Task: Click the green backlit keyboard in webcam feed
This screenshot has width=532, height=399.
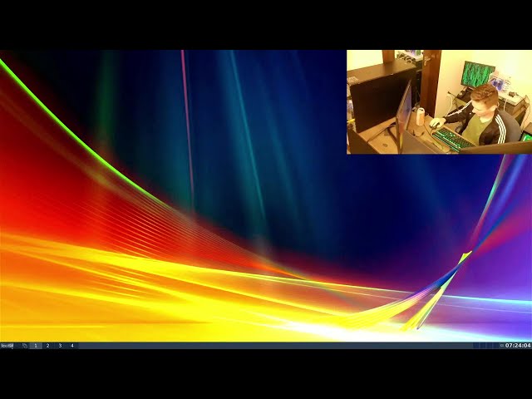Action: 453,139
